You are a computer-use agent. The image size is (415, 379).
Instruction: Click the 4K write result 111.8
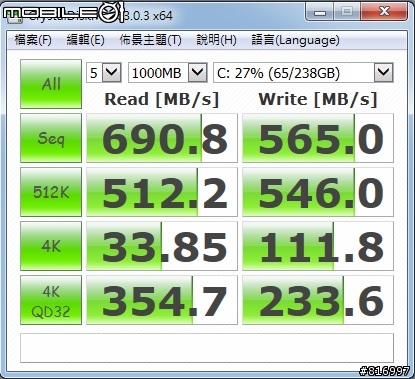318,246
